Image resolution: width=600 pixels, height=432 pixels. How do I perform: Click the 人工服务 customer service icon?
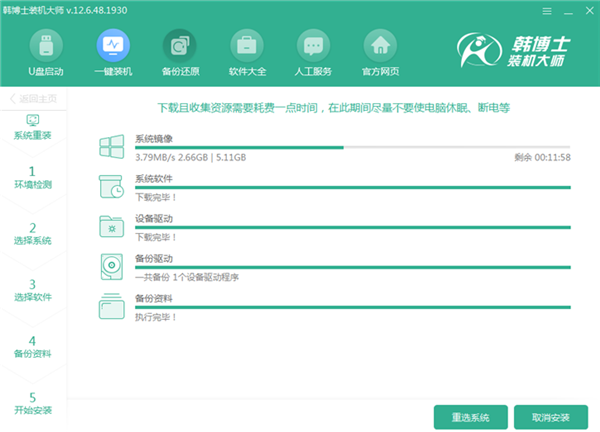click(x=314, y=46)
